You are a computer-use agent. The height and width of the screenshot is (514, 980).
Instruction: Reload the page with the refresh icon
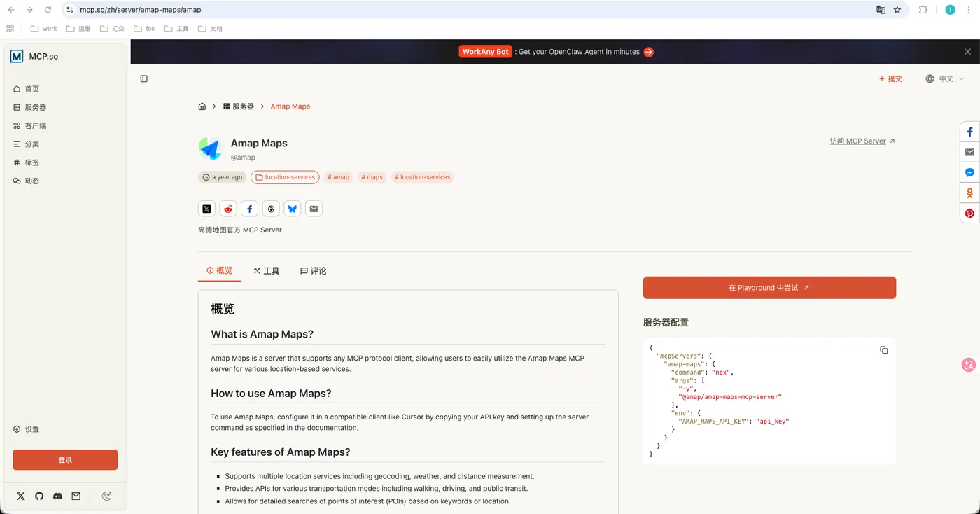[x=48, y=10]
